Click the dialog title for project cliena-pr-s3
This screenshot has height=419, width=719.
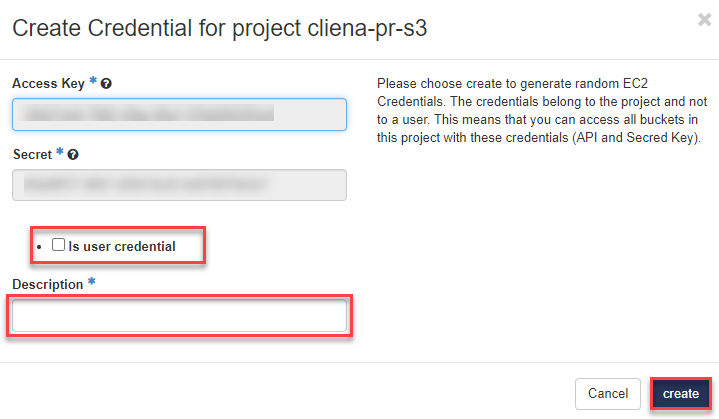[220, 28]
